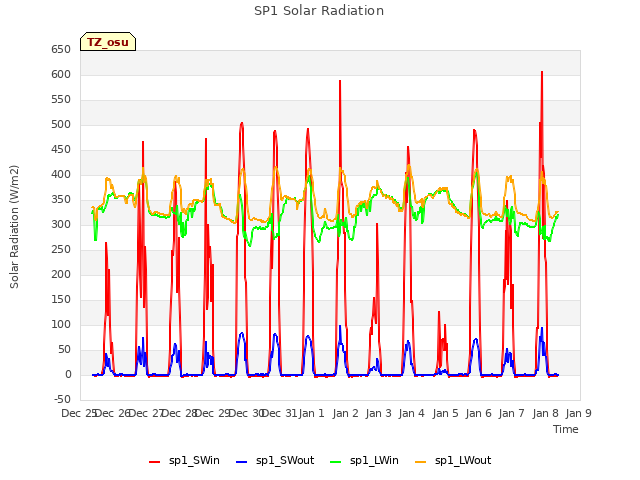640x480 pixels.
Task: Click the 300 y-axis tick label
Action: 61,224
